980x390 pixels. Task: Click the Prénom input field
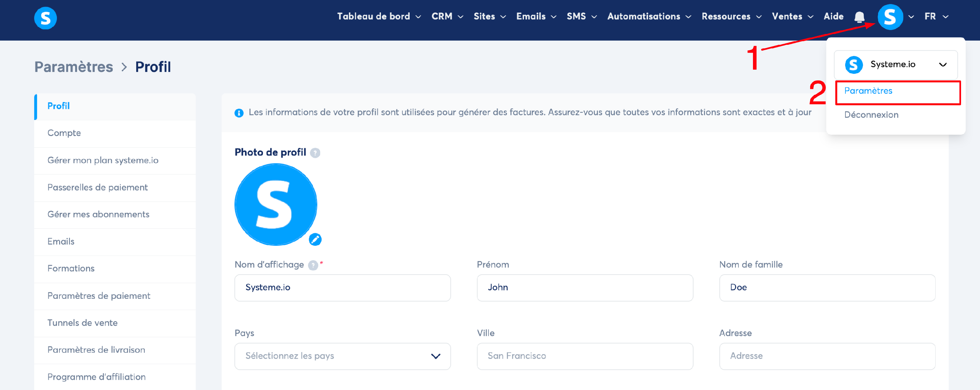click(x=584, y=288)
